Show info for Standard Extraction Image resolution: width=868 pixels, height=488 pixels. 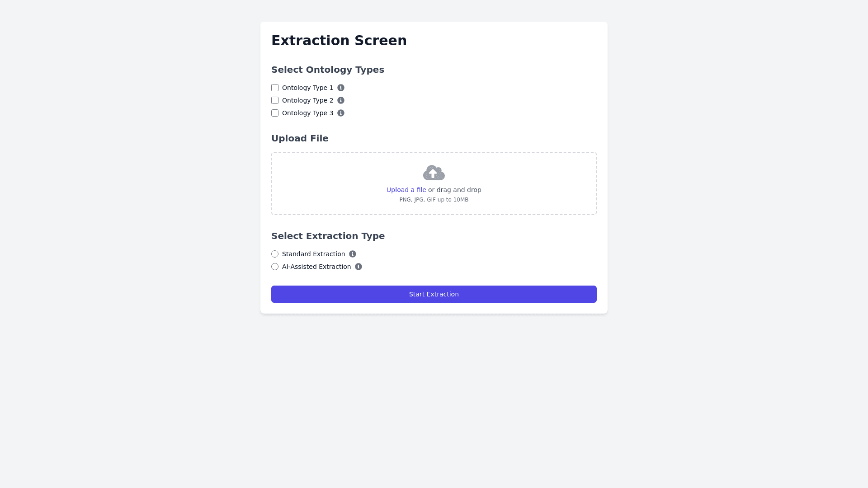(x=353, y=254)
